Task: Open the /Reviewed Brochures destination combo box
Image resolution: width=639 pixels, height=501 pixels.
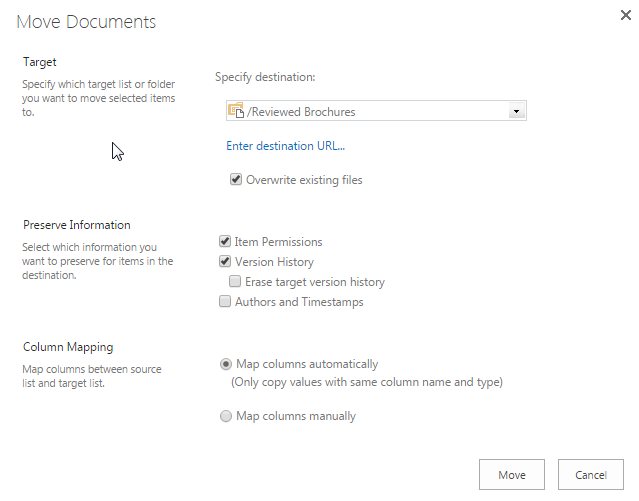Action: [376, 111]
